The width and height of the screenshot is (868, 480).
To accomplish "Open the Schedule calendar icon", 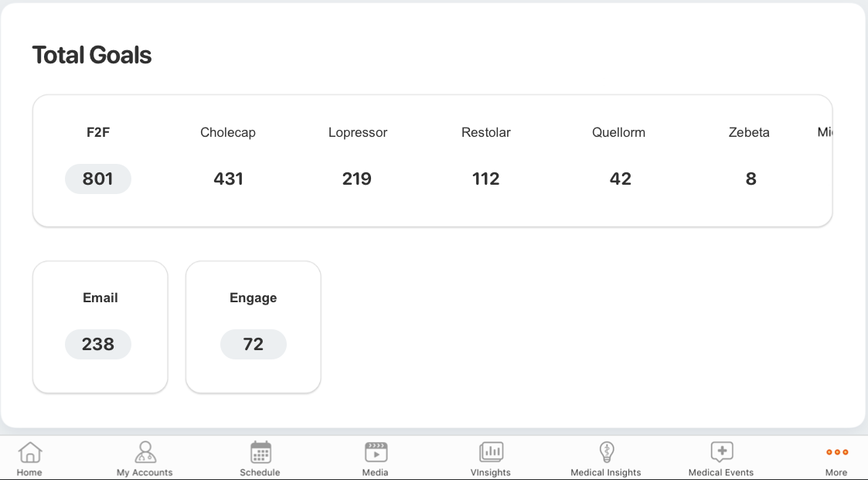I will click(260, 452).
